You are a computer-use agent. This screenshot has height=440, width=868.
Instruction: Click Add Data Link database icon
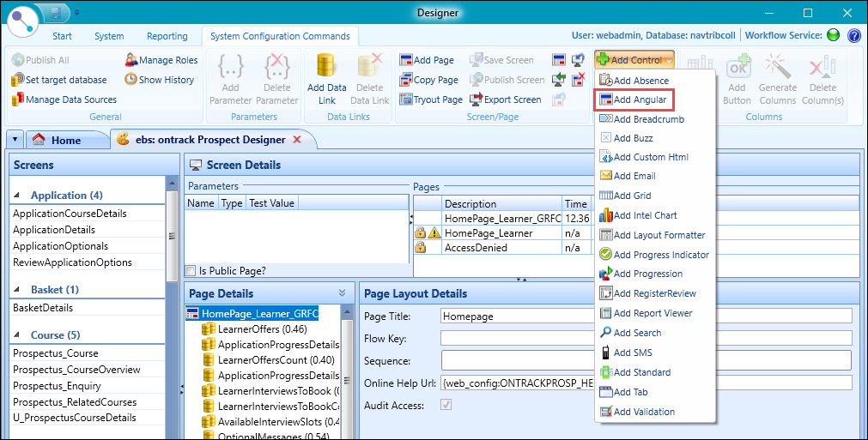click(x=326, y=66)
